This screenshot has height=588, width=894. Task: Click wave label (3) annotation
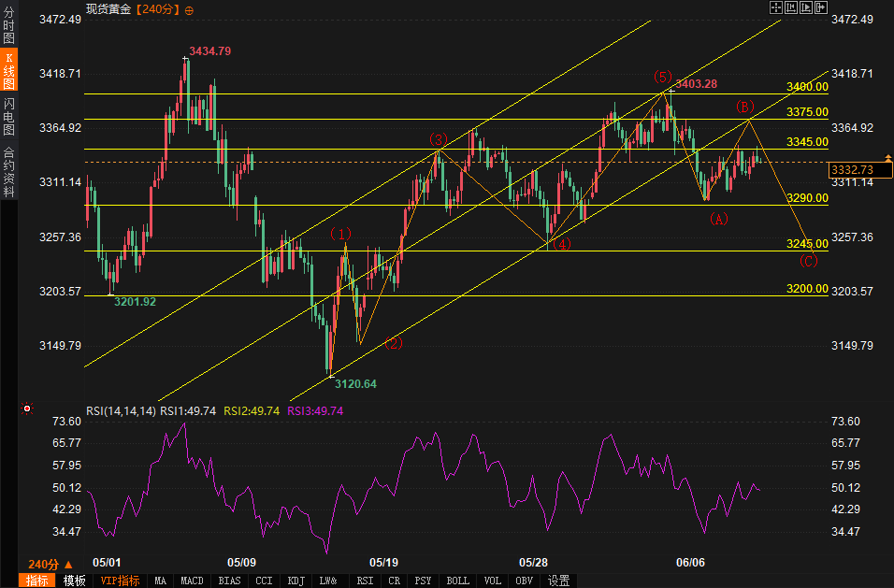pos(439,139)
